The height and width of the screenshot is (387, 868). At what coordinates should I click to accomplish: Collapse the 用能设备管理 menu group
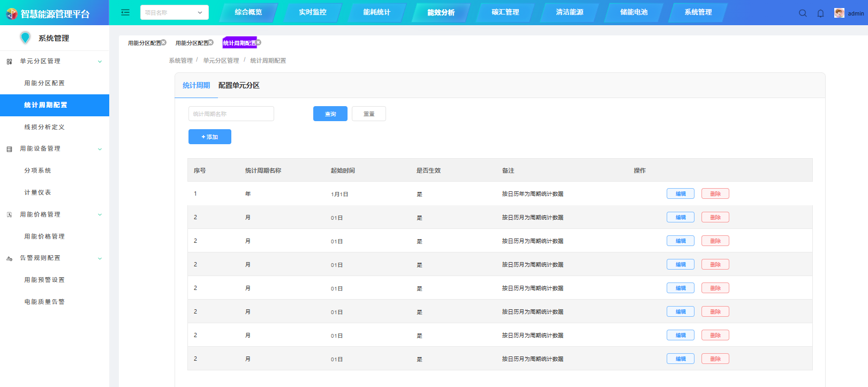click(100, 149)
